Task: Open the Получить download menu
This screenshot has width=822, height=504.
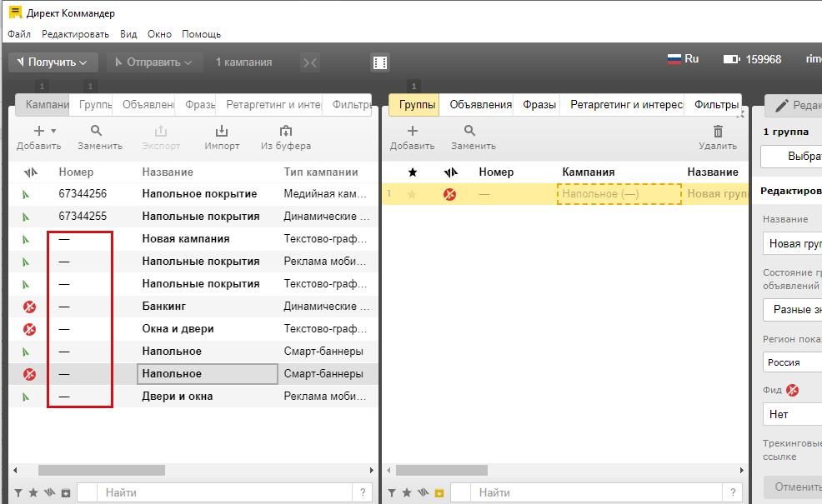Action: [x=53, y=62]
